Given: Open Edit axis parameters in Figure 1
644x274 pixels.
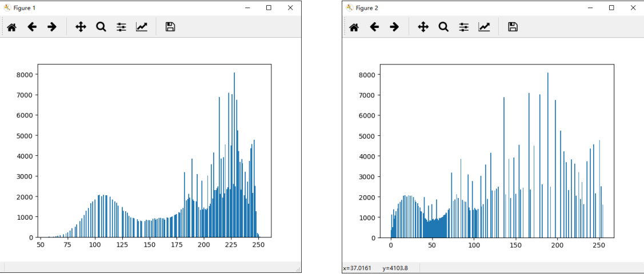Looking at the screenshot, I should (142, 27).
